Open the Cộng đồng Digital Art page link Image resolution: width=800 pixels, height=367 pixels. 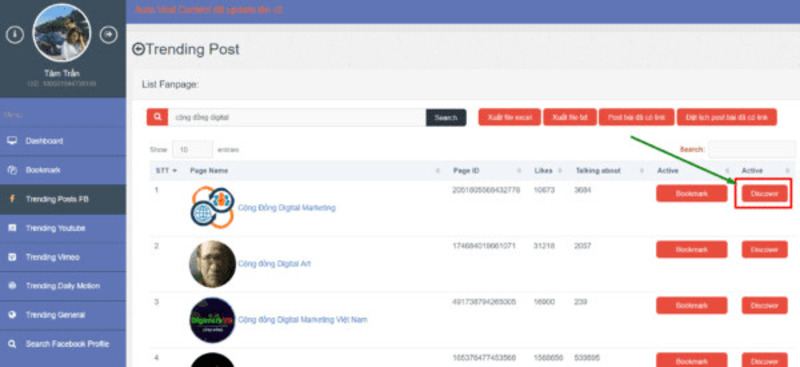(274, 264)
